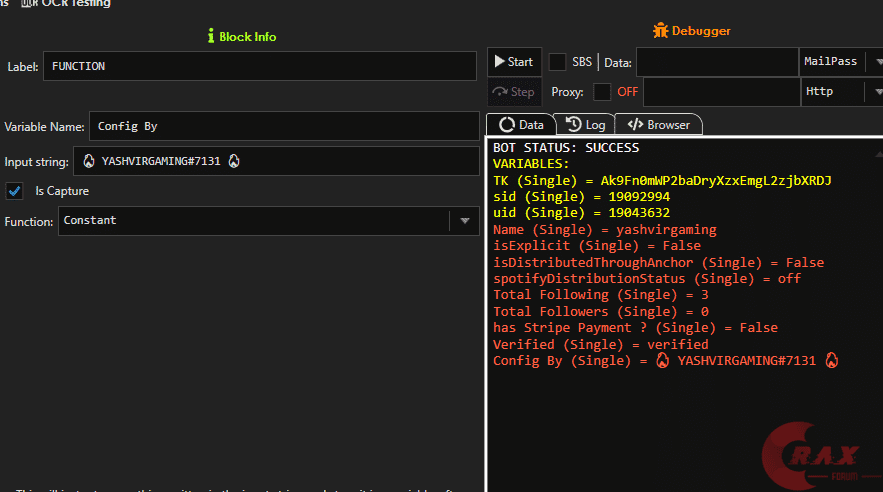The image size is (883, 492).
Task: Open the OCR Testing tab
Action: (x=72, y=4)
